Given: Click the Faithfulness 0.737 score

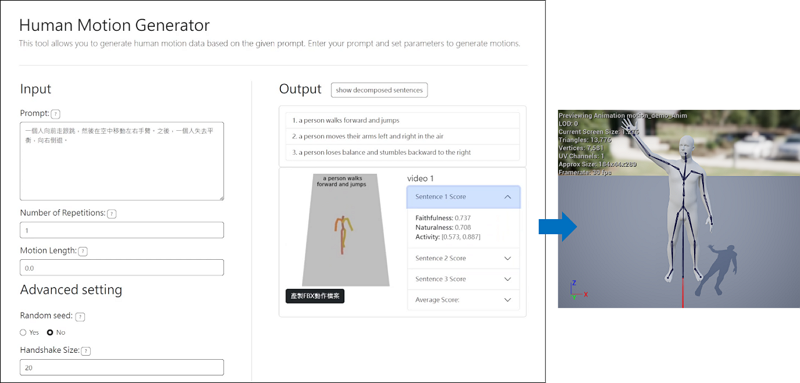Looking at the screenshot, I should 443,218.
